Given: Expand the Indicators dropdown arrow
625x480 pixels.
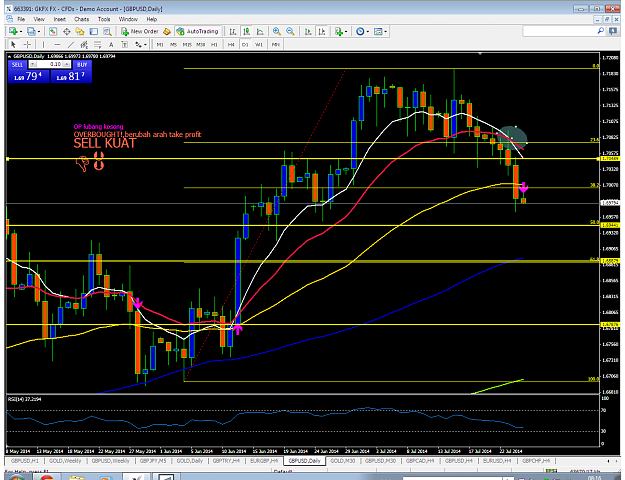Looking at the screenshot, I should click(346, 31).
